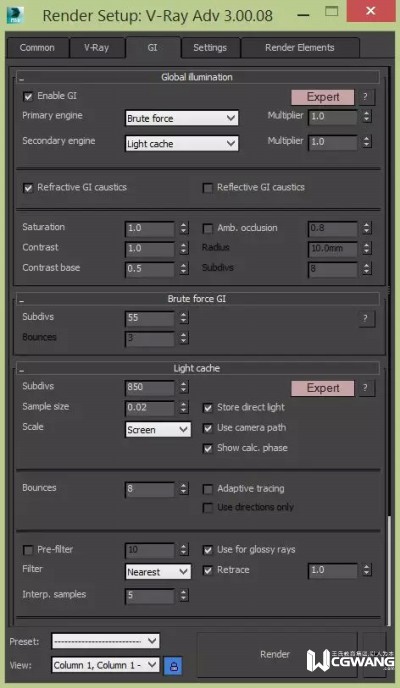The height and width of the screenshot is (688, 400).
Task: Click the Saturation value field
Action: click(150, 229)
